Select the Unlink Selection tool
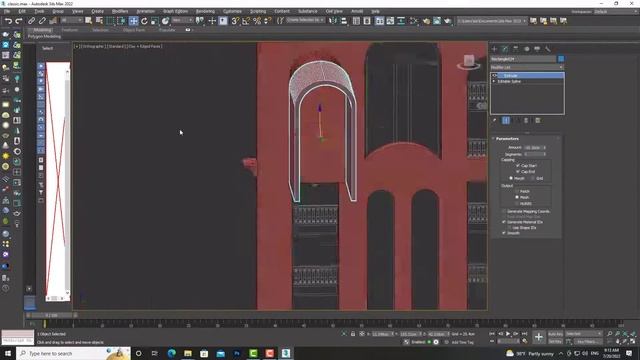This screenshot has height=360, width=640. coord(42,21)
